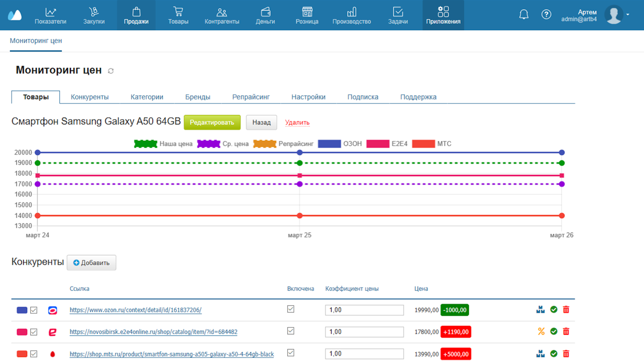
Task: Click the green checkmark icon in MTS row
Action: tap(554, 353)
